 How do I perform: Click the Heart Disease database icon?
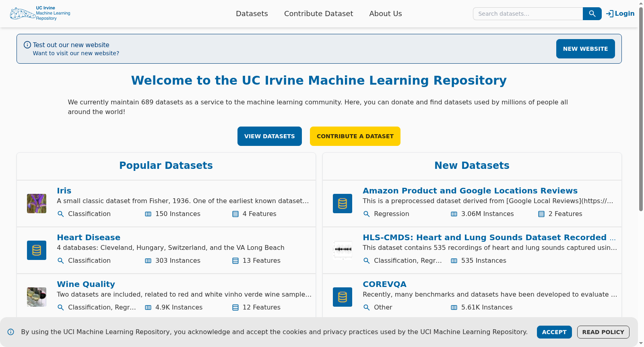coord(37,250)
